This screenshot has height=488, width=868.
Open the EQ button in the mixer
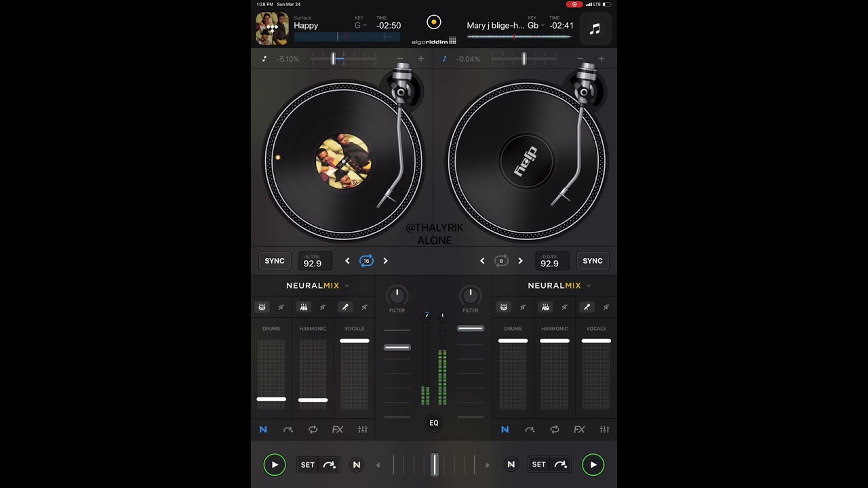(434, 423)
